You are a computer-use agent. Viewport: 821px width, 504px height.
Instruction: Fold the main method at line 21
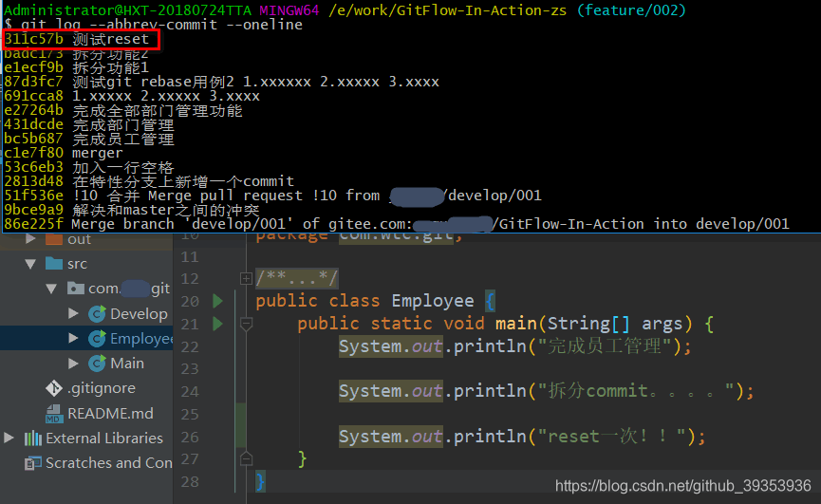tap(246, 324)
